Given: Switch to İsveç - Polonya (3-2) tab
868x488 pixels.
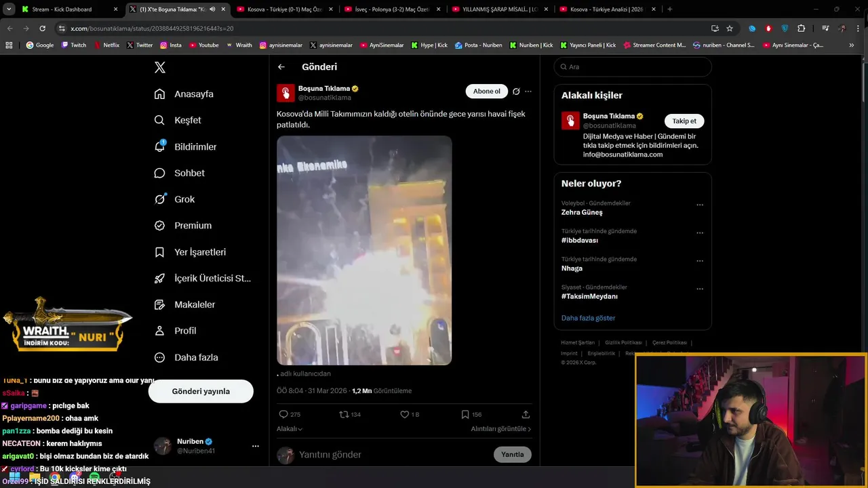Looking at the screenshot, I should (392, 9).
